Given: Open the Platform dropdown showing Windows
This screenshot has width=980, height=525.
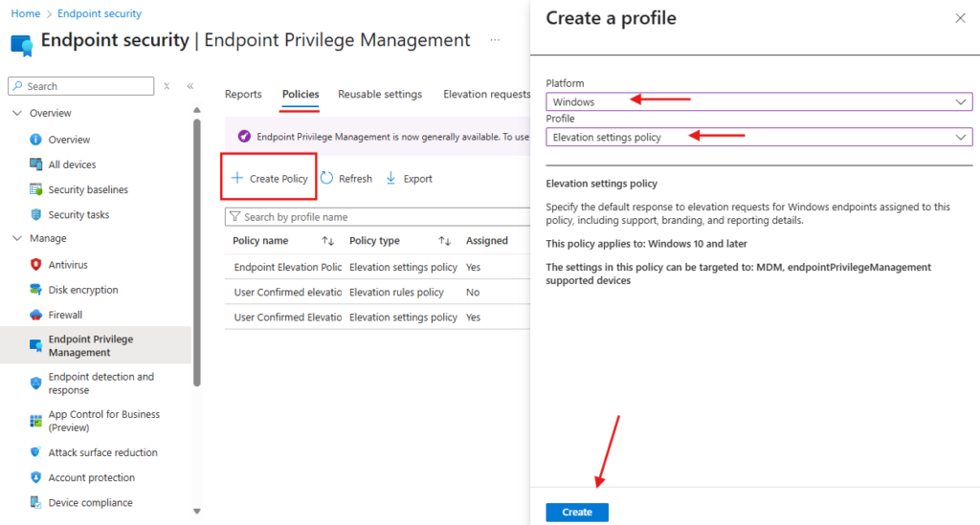Looking at the screenshot, I should tap(759, 101).
